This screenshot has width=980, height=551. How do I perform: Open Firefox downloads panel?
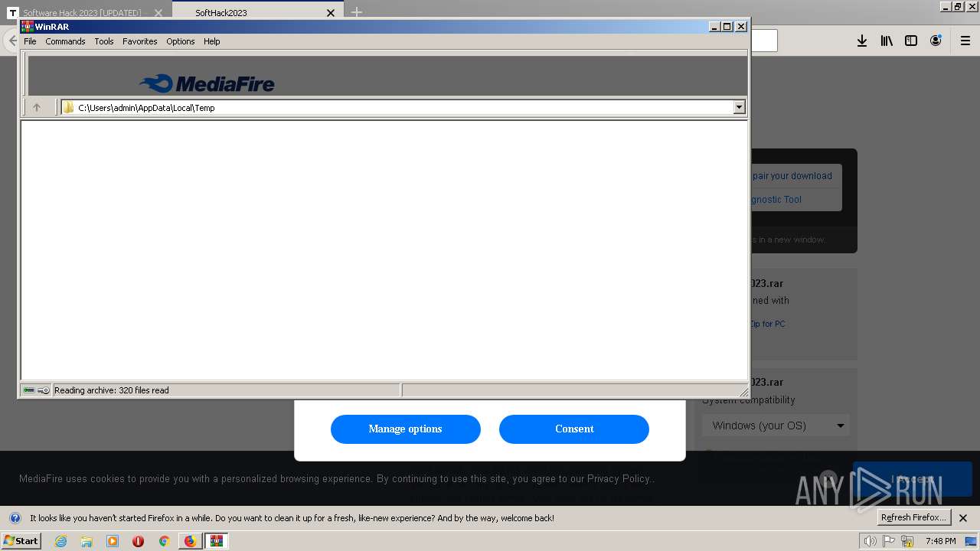[x=862, y=41]
